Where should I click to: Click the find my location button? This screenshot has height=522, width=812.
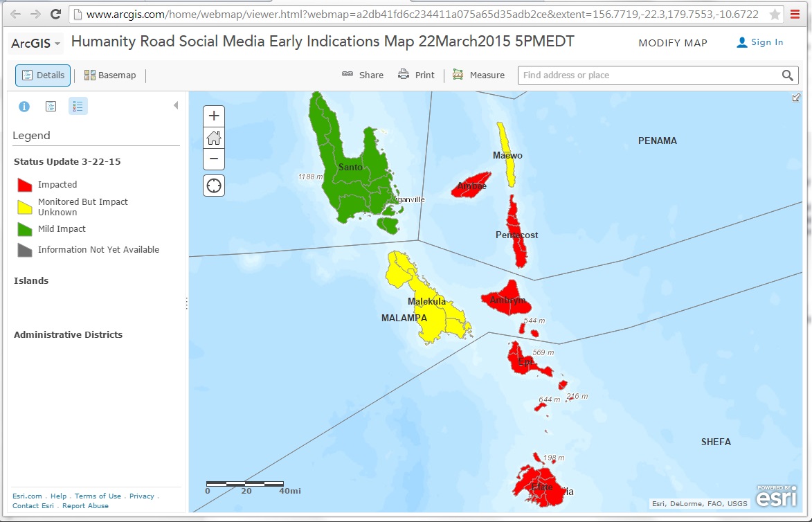click(x=214, y=186)
